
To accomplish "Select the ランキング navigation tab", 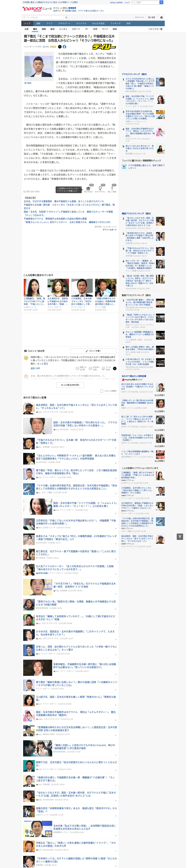I will [x=115, y=24].
